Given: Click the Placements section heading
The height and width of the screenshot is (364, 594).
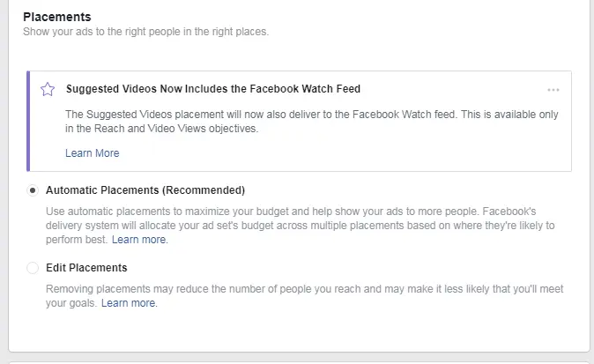Looking at the screenshot, I should (x=56, y=17).
